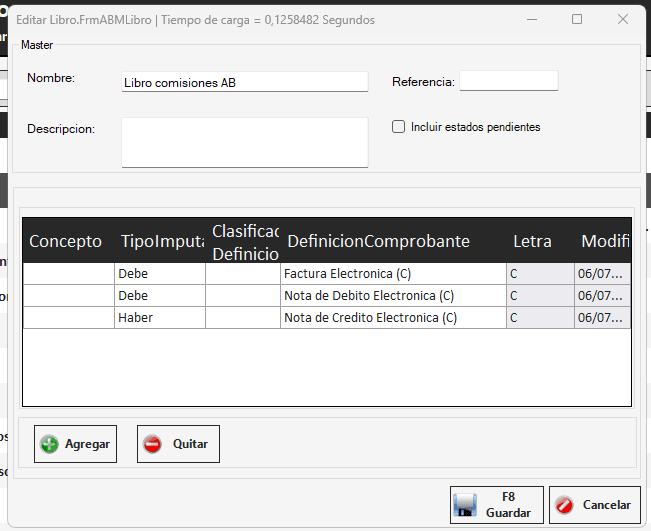Select the Factura Electronica (C) row
651x531 pixels.
pyautogui.click(x=392, y=274)
